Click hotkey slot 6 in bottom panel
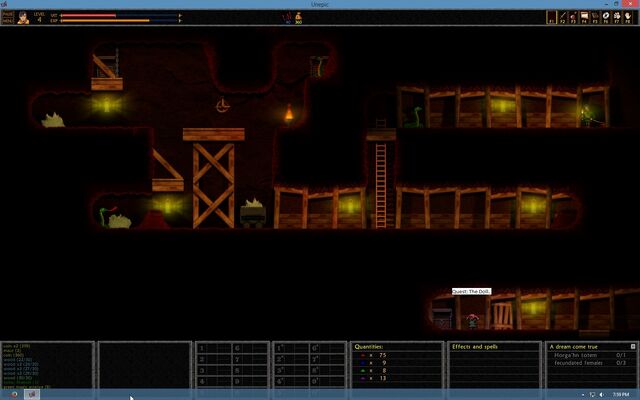Viewport: 640px width, 400px height. (249, 348)
